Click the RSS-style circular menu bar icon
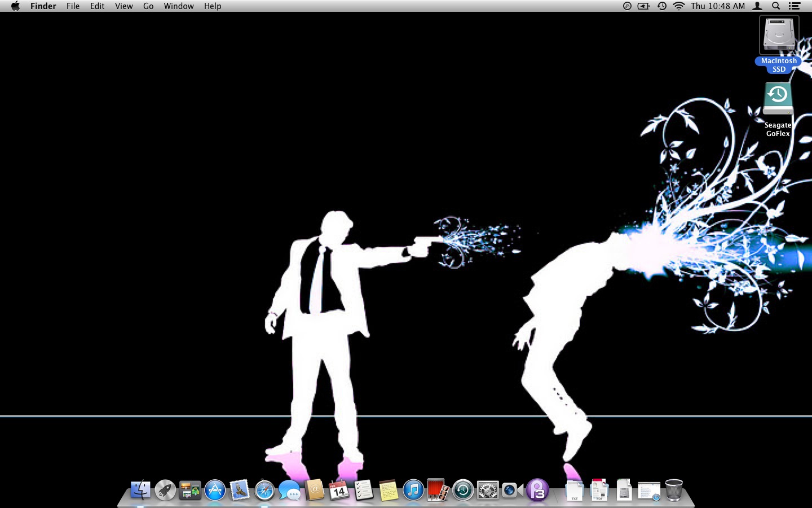 (x=627, y=6)
